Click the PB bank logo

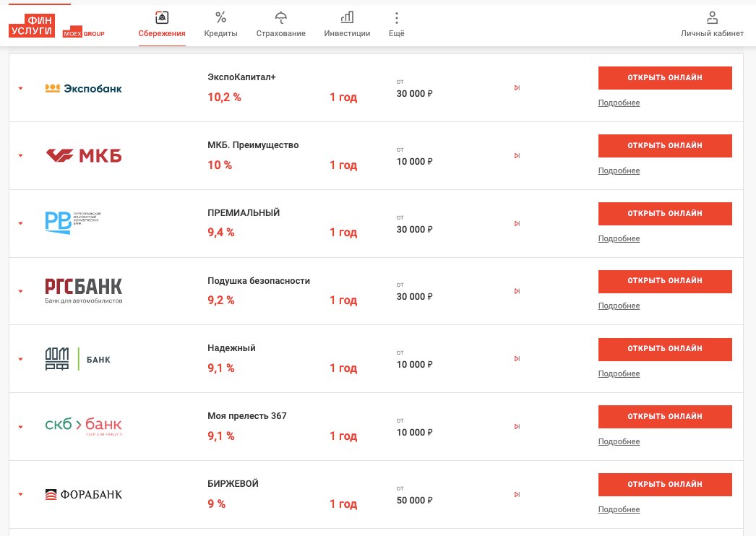(x=73, y=222)
